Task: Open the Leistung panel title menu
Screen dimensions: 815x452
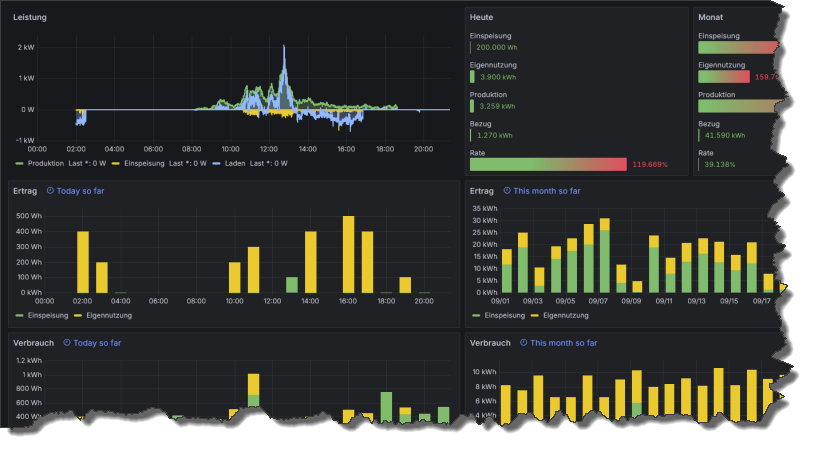Action: (x=29, y=18)
